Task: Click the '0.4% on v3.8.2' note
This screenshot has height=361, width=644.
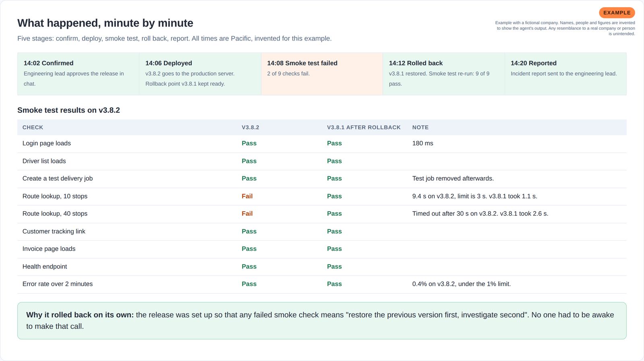Action: tap(461, 284)
